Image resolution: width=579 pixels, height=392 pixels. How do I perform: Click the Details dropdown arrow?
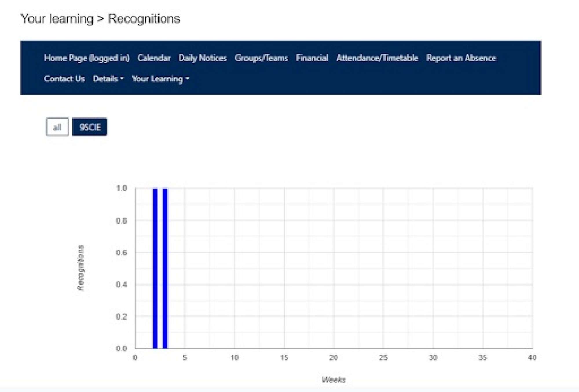122,78
